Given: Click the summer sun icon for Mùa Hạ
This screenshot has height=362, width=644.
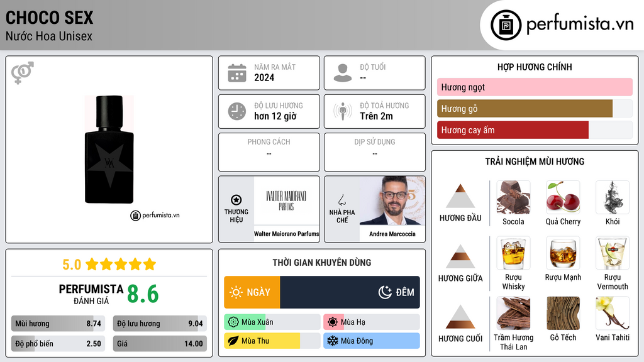Looking at the screenshot, I should tap(333, 322).
